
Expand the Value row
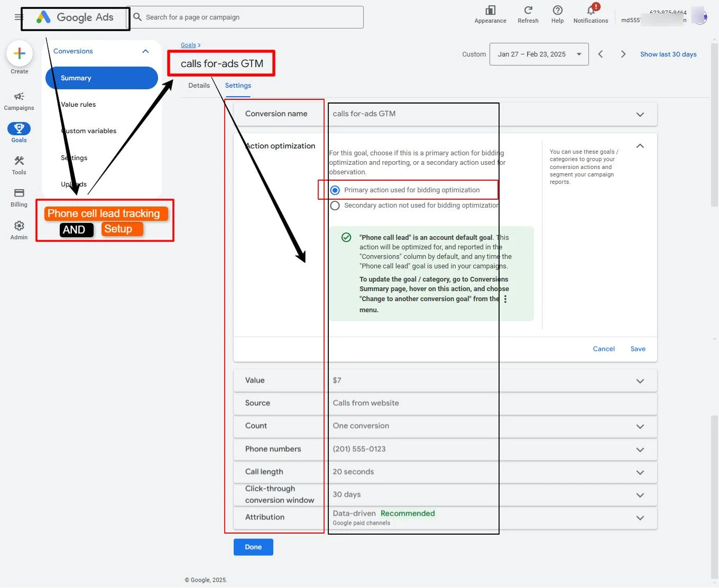pyautogui.click(x=640, y=381)
